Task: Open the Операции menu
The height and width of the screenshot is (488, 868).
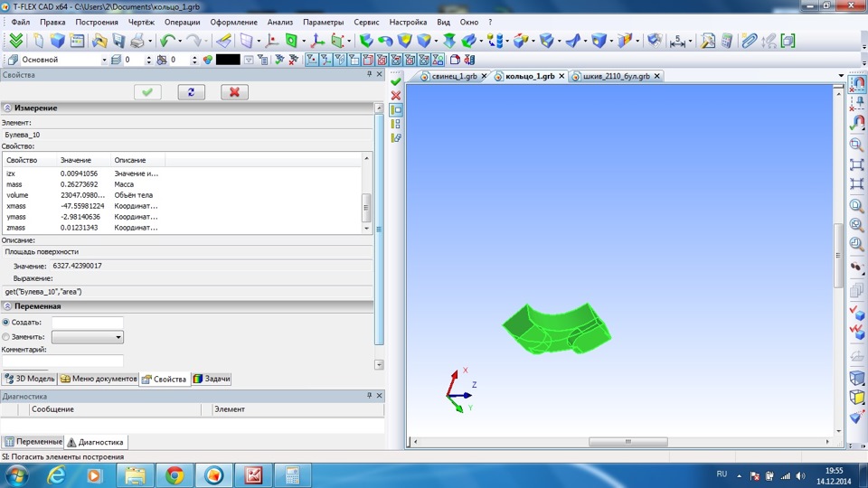Action: [x=180, y=21]
